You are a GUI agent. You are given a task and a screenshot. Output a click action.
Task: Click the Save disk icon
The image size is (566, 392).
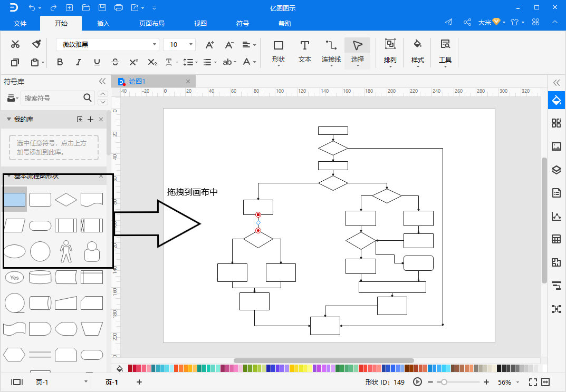click(x=102, y=7)
